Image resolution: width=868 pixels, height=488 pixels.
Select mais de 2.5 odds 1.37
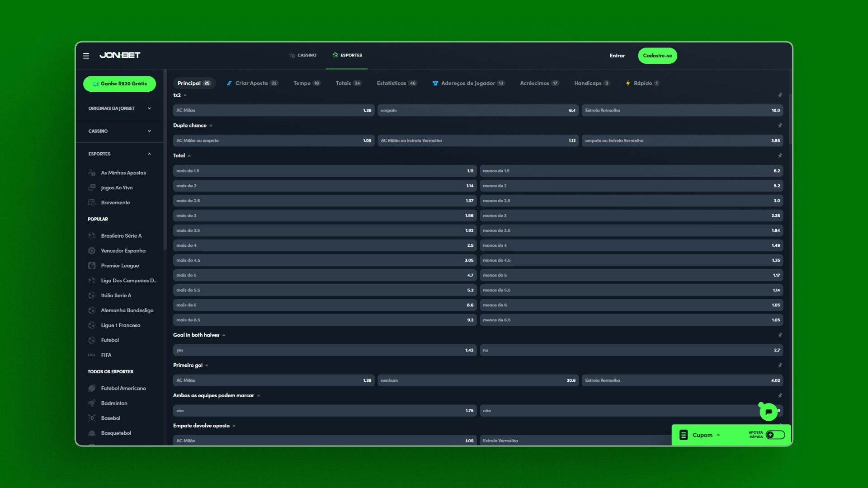[x=325, y=201]
